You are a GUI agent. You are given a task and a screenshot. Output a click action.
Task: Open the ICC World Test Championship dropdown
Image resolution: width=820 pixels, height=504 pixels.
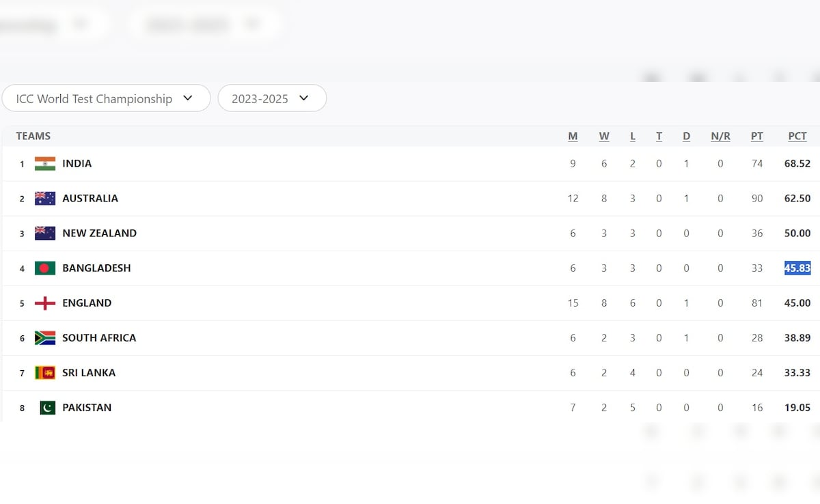tap(106, 98)
